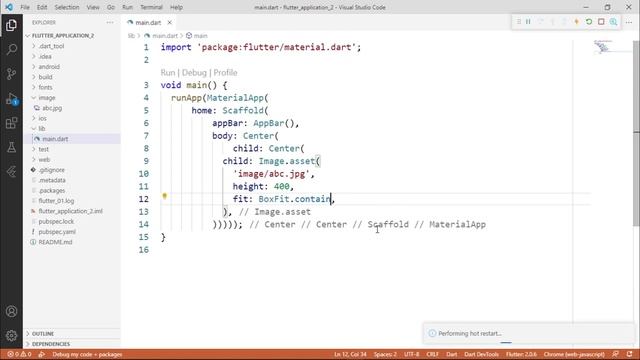Open the Extensions view
Image resolution: width=640 pixels, height=360 pixels.
tap(11, 123)
